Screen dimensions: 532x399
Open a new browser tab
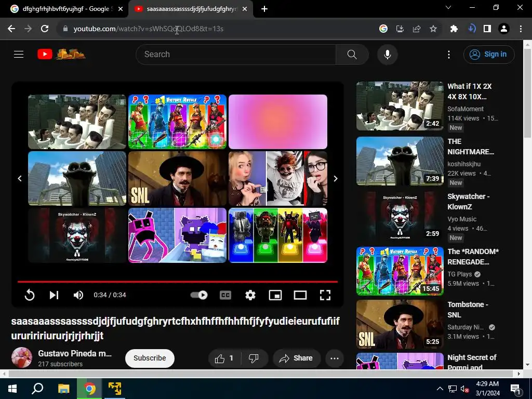[x=264, y=9]
